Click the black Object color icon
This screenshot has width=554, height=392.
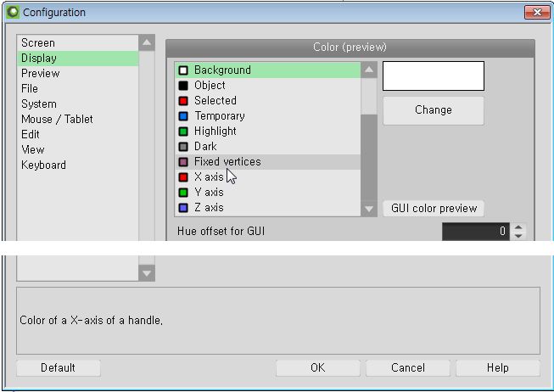click(183, 86)
